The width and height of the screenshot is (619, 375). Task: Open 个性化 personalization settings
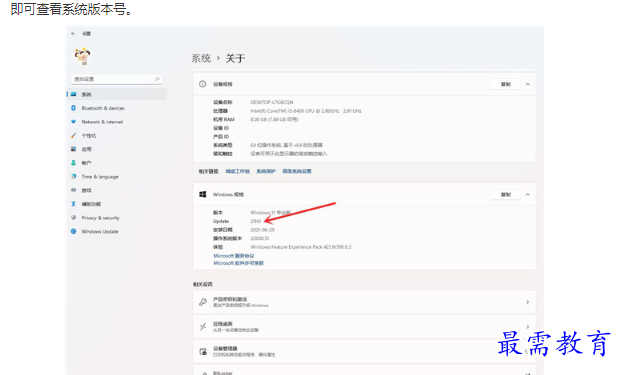coord(89,136)
